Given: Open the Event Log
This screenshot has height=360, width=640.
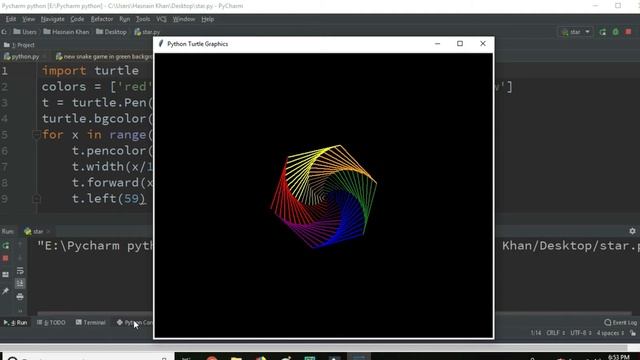Looking at the screenshot, I should pyautogui.click(x=620, y=322).
